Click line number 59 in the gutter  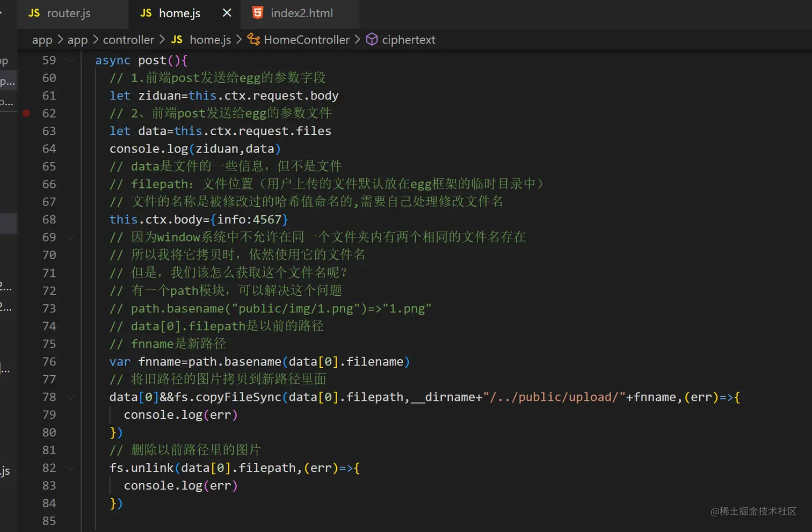[49, 60]
